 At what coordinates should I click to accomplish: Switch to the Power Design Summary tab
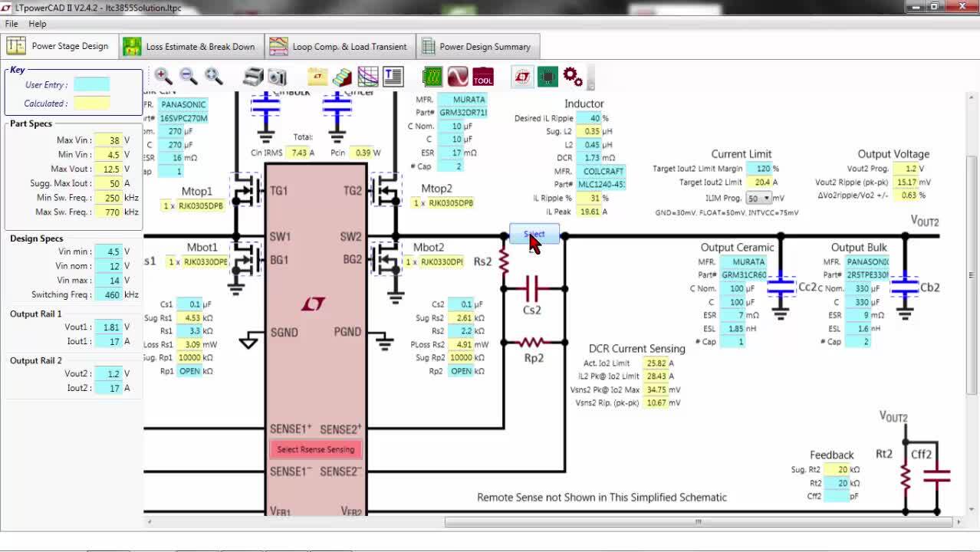click(478, 45)
